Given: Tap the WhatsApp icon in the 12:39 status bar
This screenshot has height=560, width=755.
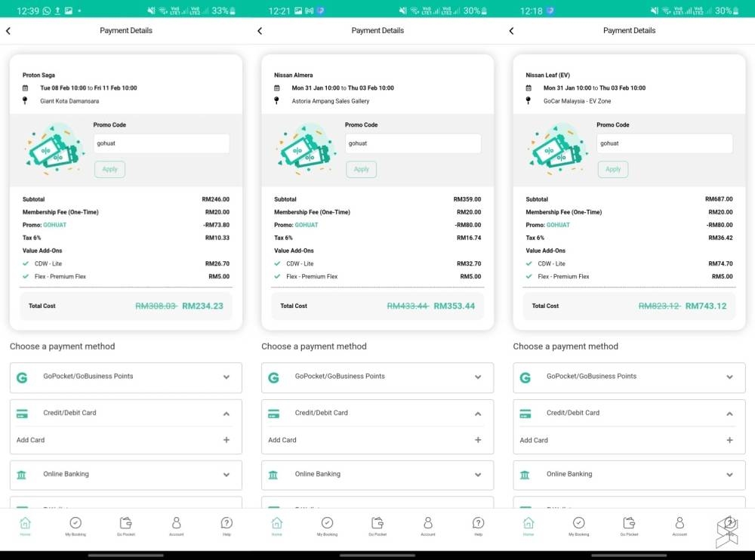Looking at the screenshot, I should tap(47, 11).
